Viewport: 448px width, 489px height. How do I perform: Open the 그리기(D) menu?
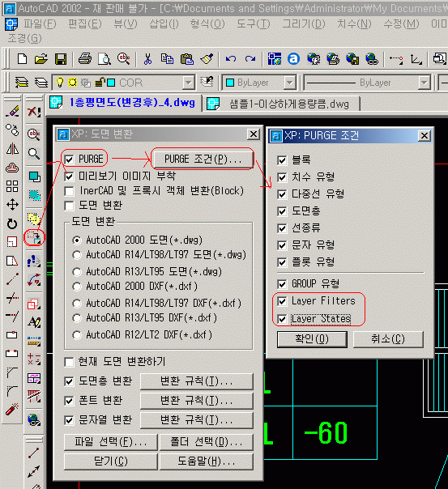pos(304,24)
